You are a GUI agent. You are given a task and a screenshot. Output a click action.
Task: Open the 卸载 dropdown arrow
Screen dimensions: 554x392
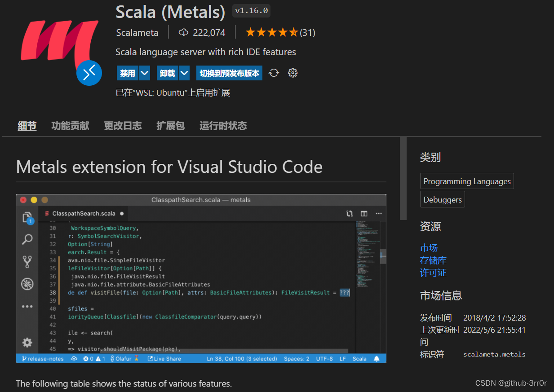[184, 73]
